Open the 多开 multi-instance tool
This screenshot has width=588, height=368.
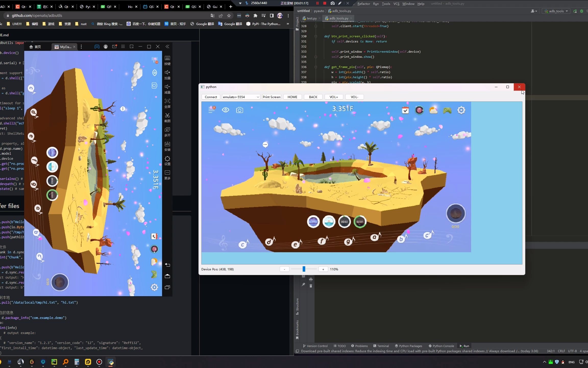(167, 132)
